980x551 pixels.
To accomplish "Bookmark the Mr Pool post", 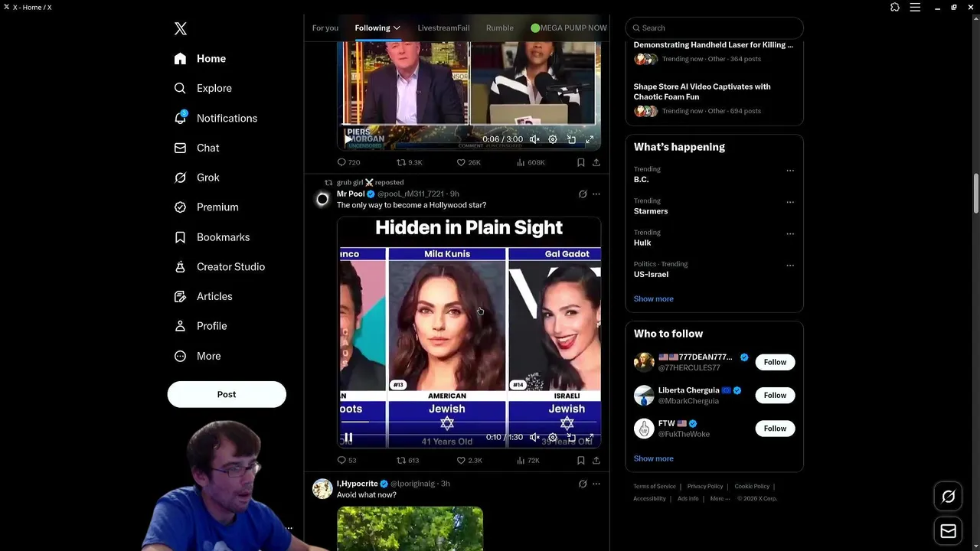I will 580,460.
